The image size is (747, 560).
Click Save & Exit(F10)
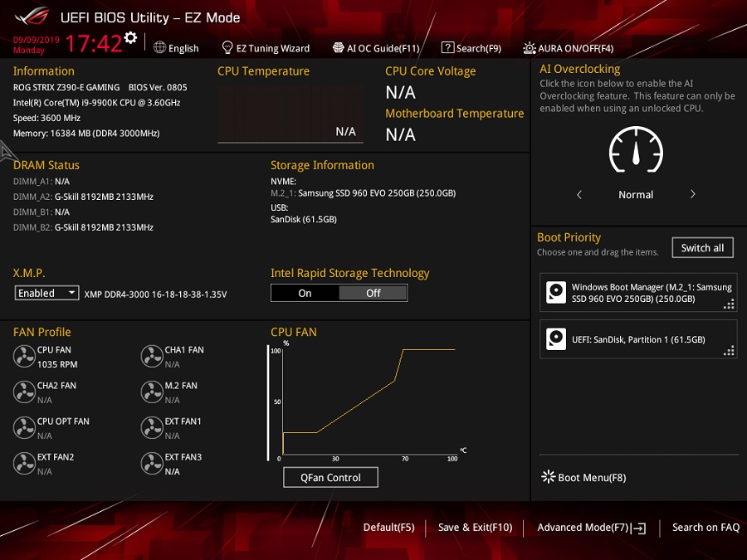(x=476, y=528)
